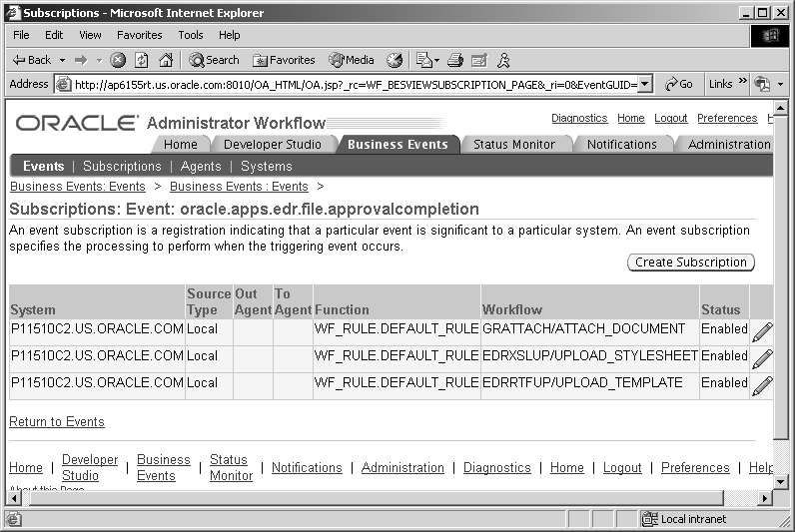Open the Mail icon dropdown arrow
The height and width of the screenshot is (532, 795).
[x=436, y=61]
